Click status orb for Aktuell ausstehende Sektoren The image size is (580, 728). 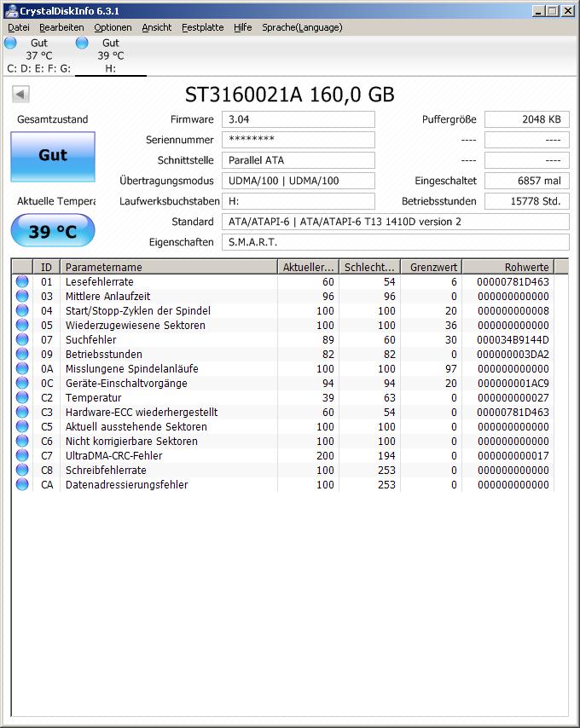point(22,426)
